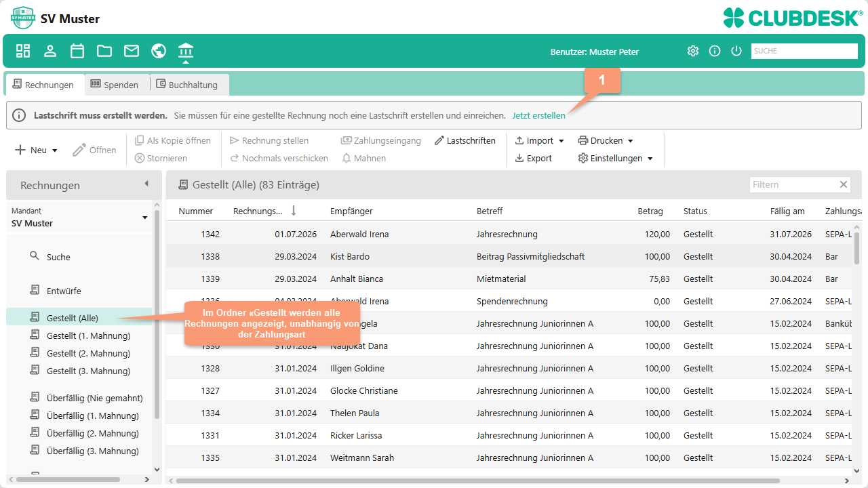Click the Zahlungseingang button
This screenshot has width=868, height=488.
[381, 140]
